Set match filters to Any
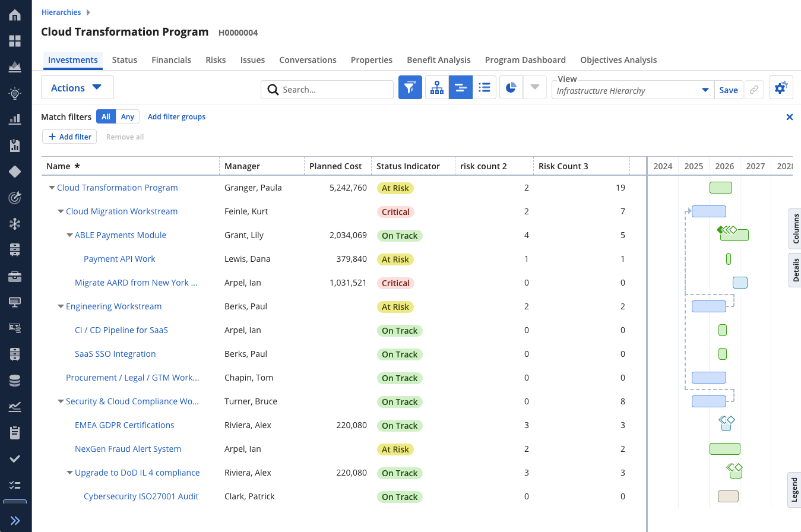This screenshot has height=532, width=801. pyautogui.click(x=128, y=116)
